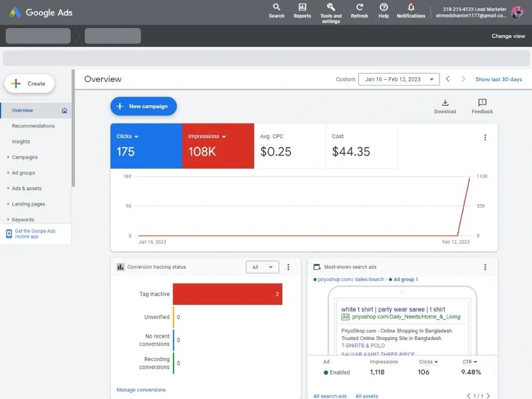The height and width of the screenshot is (399, 532).
Task: Open Recommendations in the sidebar
Action: tap(33, 126)
